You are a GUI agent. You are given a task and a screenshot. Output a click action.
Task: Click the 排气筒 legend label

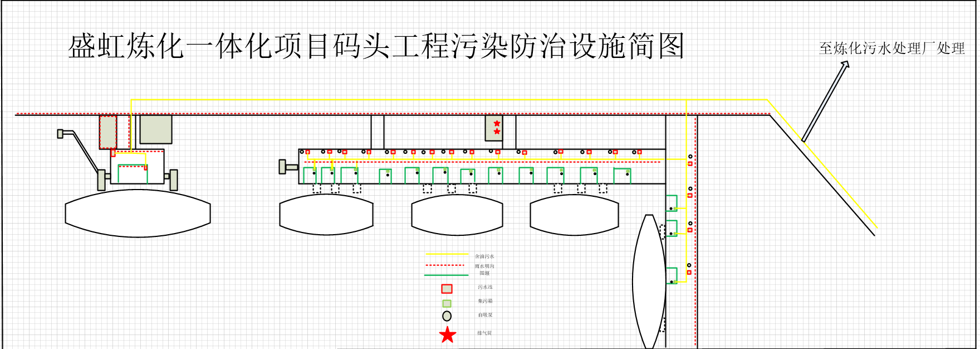pyautogui.click(x=484, y=333)
